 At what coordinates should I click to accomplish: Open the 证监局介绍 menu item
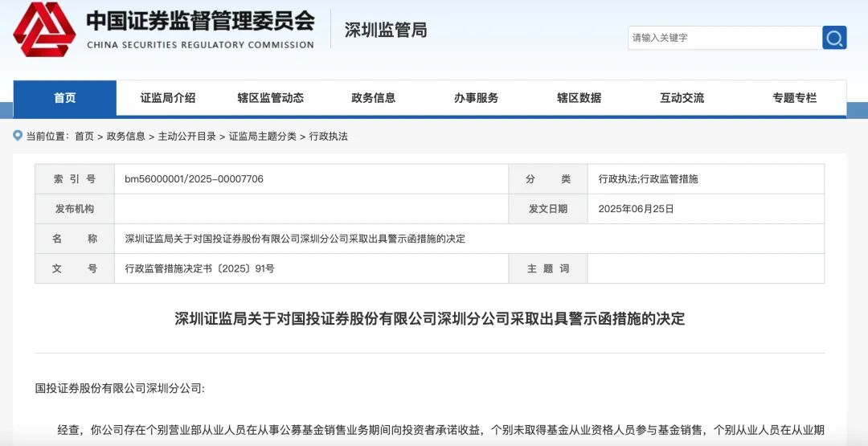(168, 98)
